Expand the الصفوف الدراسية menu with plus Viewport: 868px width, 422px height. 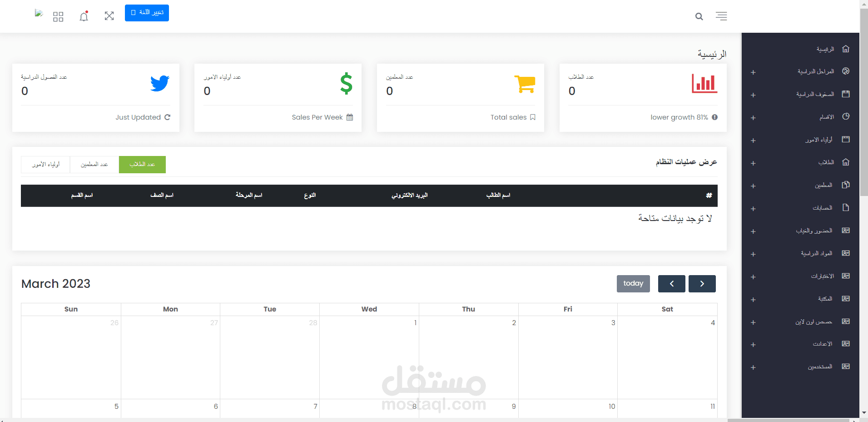tap(753, 95)
